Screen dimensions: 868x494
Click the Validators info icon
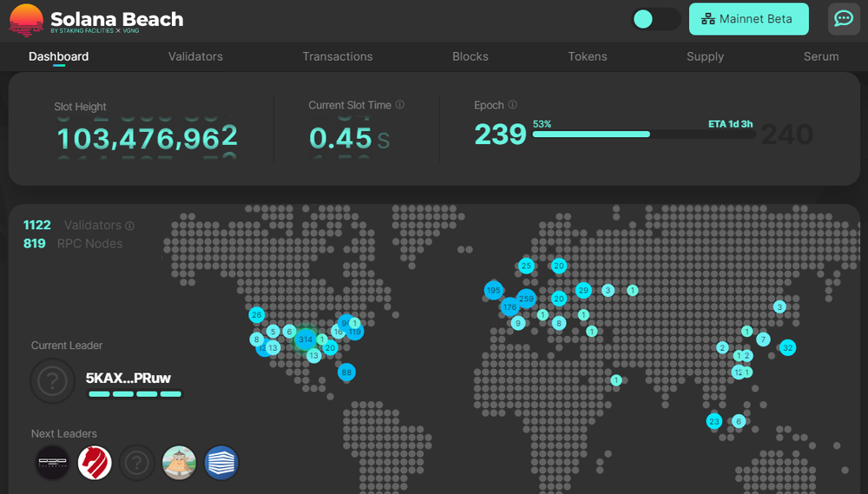coord(129,226)
